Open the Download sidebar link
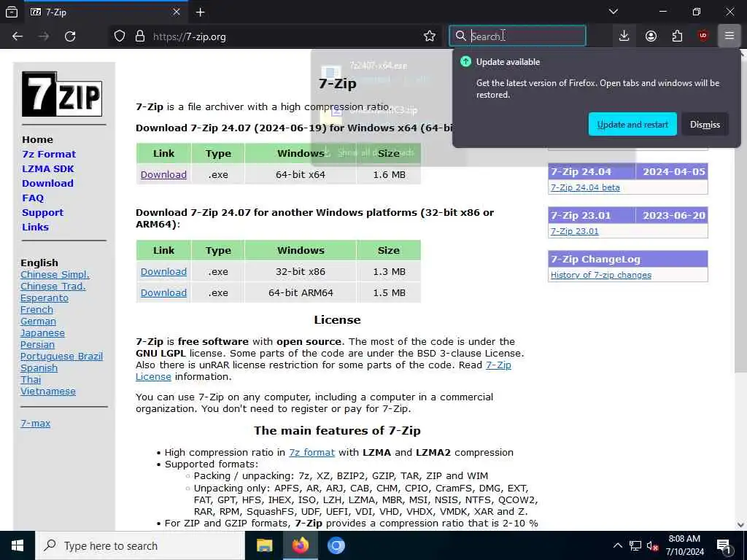 pyautogui.click(x=47, y=183)
